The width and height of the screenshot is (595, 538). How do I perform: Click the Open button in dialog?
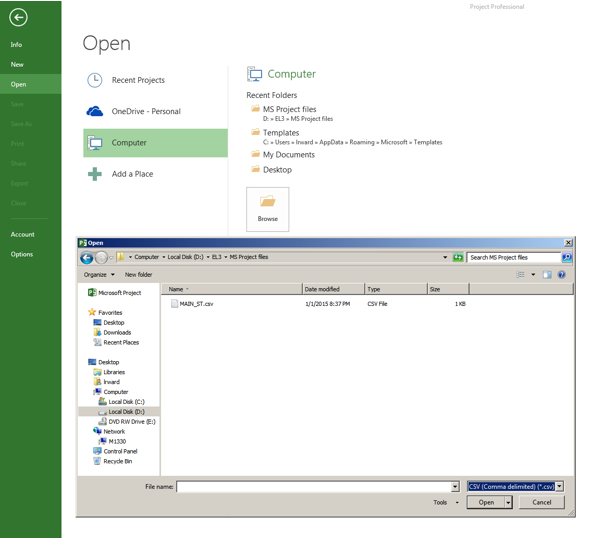point(486,502)
